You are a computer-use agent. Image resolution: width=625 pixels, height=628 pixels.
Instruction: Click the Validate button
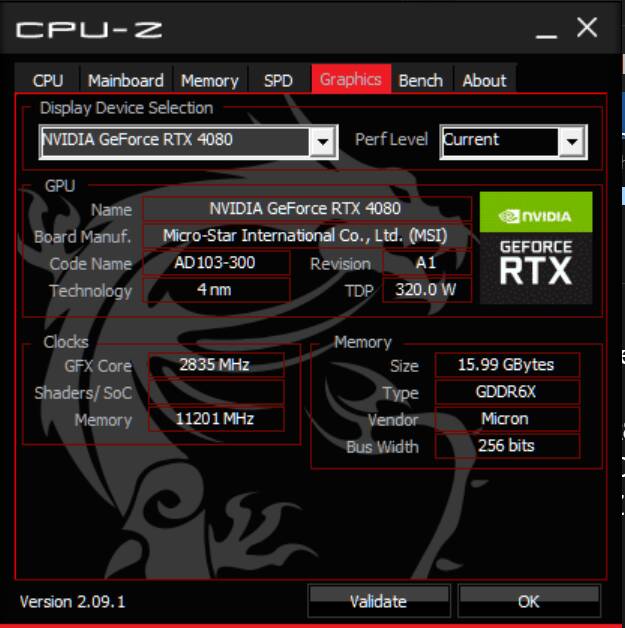[379, 601]
